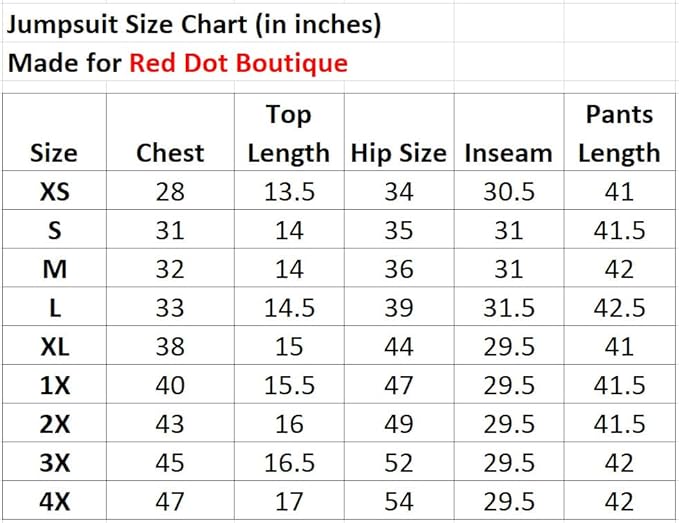Image resolution: width=679 pixels, height=523 pixels.
Task: Click the 'Top Length' header cell
Action: pyautogui.click(x=288, y=134)
